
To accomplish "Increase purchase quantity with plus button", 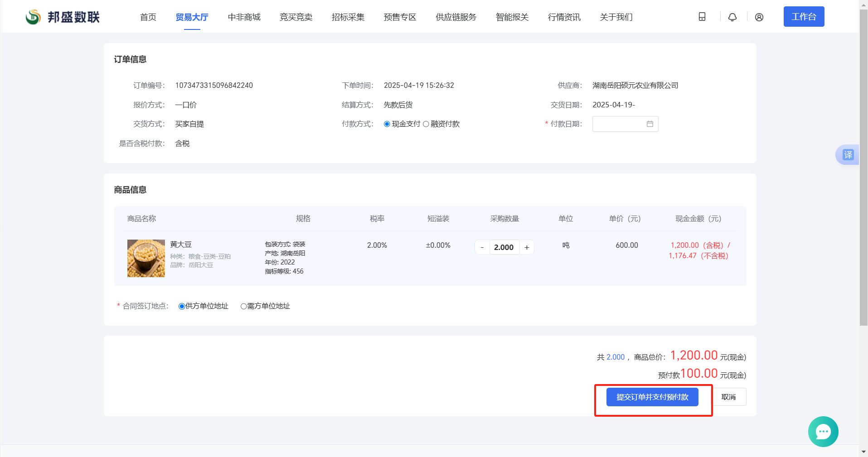I will click(527, 247).
